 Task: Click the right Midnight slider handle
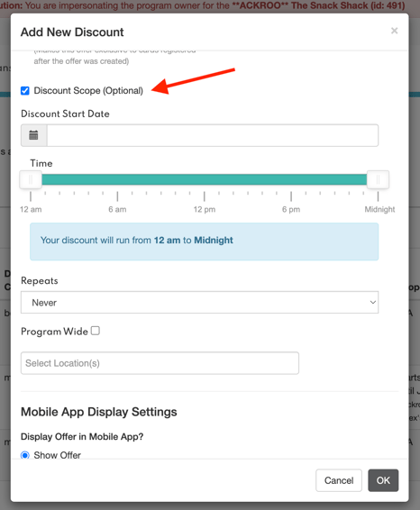coord(378,179)
